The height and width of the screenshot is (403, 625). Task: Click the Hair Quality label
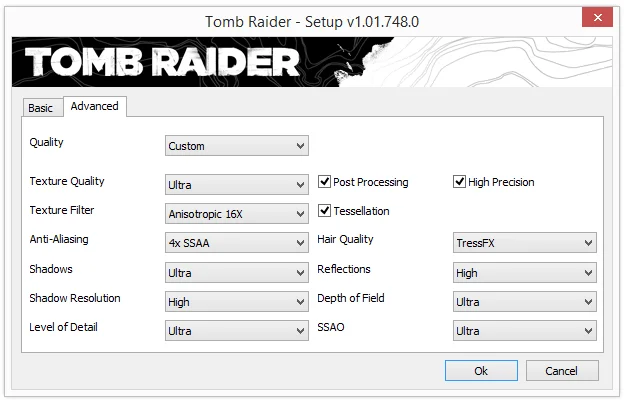click(345, 239)
